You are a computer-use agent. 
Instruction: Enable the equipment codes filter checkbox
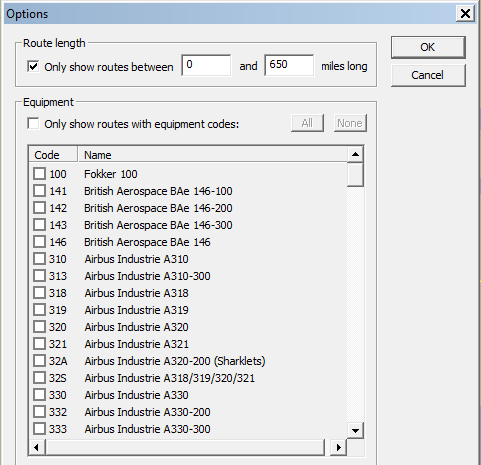pos(33,123)
